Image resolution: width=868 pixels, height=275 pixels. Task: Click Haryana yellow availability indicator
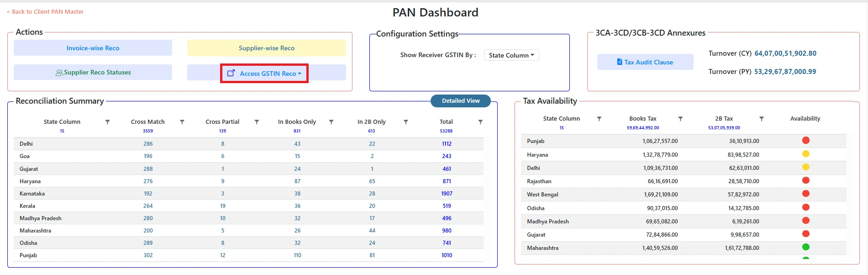pyautogui.click(x=806, y=154)
